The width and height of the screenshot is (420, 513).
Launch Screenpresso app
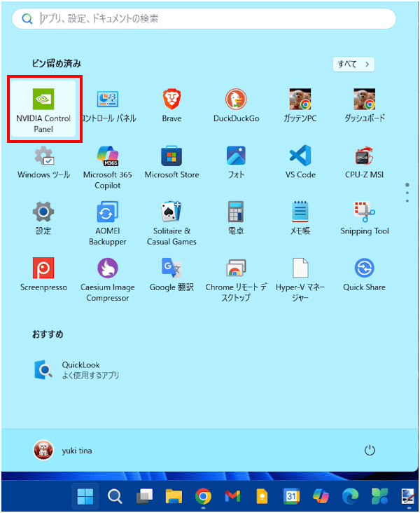click(x=43, y=275)
